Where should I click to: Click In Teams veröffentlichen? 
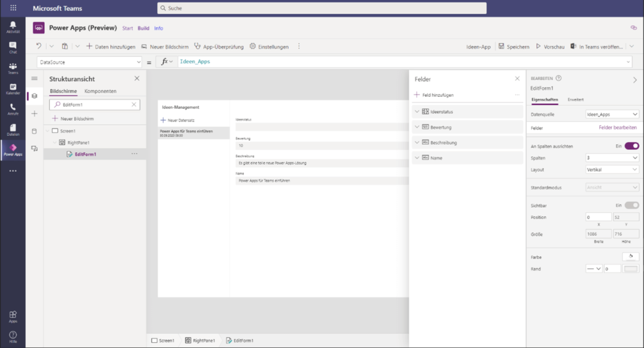(x=596, y=47)
